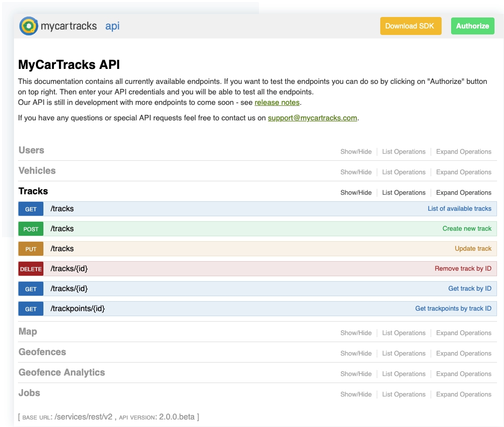Toggle Show/Hide for Vehicles
The image size is (504, 427).
[x=356, y=172]
